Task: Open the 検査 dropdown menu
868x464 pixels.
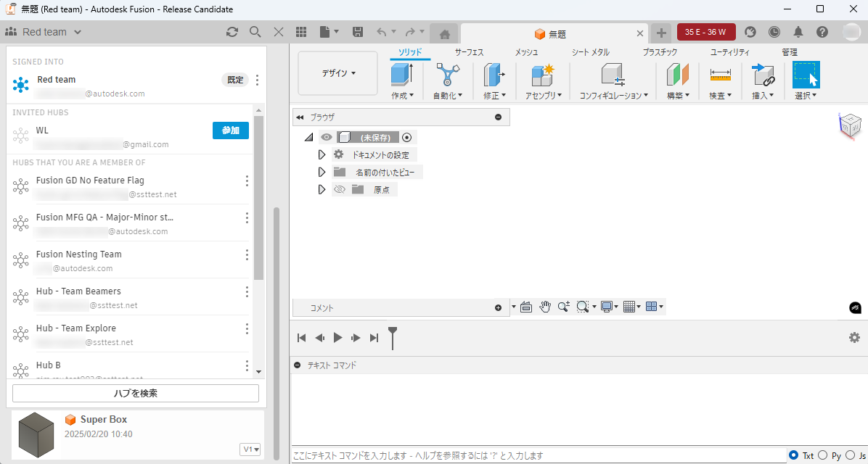Action: tap(720, 96)
